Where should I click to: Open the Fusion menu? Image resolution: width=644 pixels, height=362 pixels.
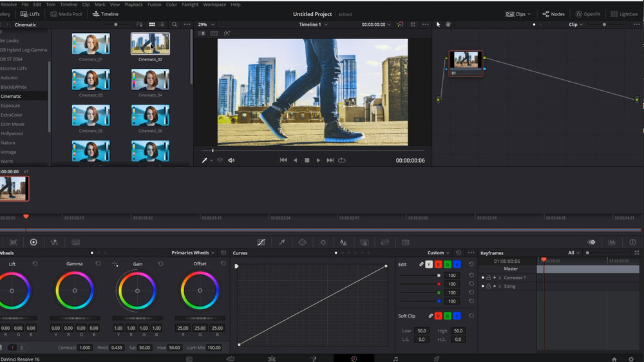tap(155, 5)
